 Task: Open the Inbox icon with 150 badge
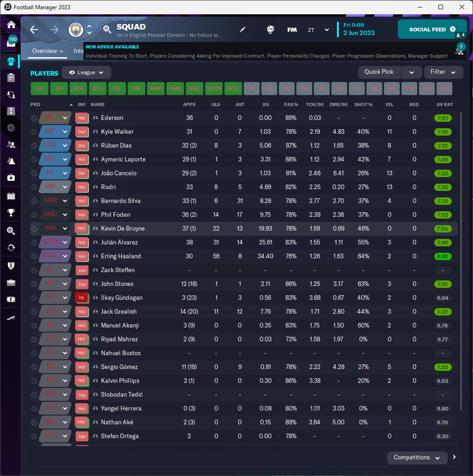tap(11, 42)
